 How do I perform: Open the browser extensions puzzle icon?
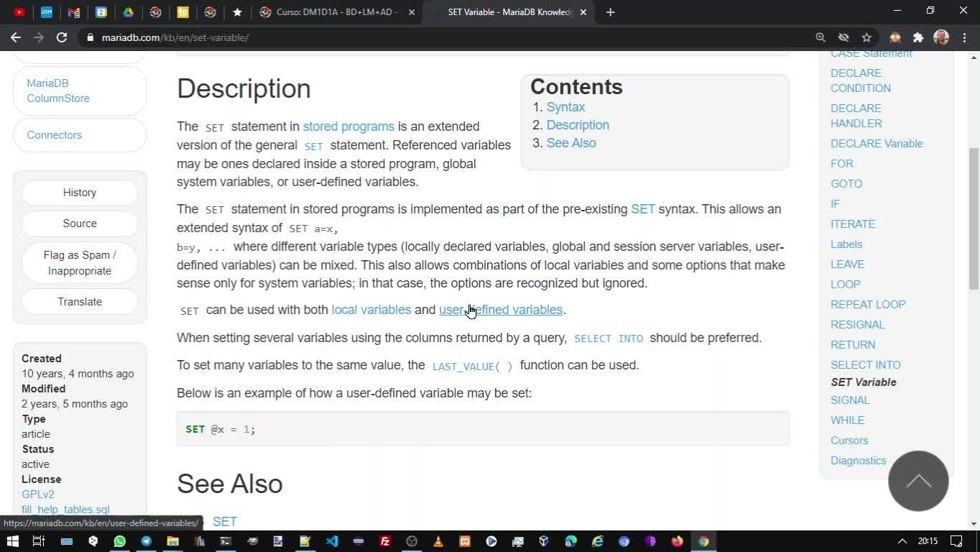click(918, 37)
